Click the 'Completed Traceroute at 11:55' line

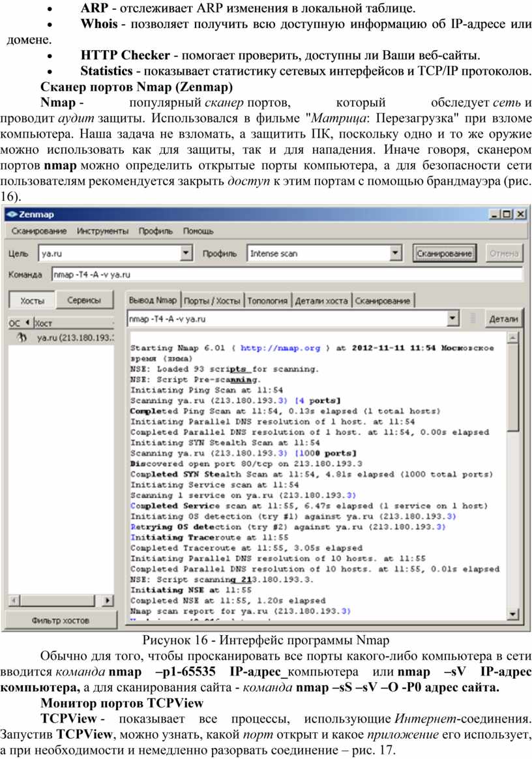click(x=246, y=548)
